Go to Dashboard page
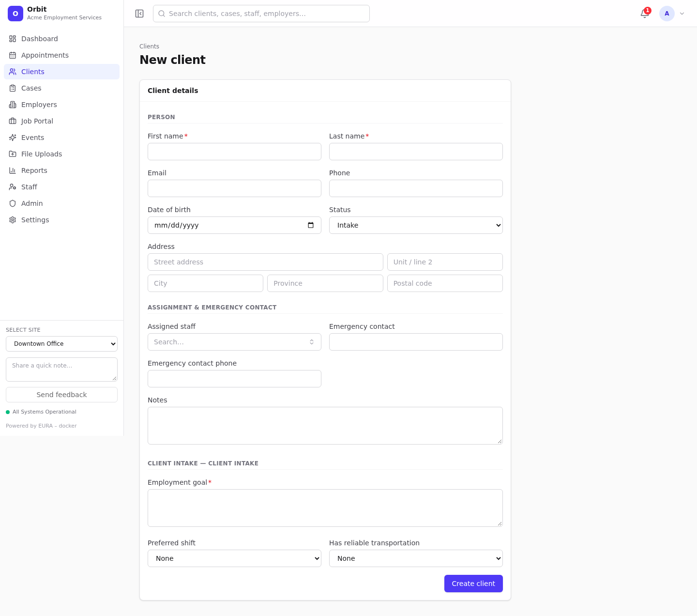697x616 pixels. (61, 39)
